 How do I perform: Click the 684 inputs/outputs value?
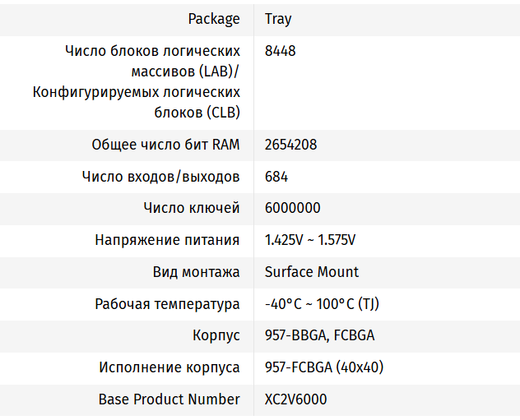tap(276, 177)
